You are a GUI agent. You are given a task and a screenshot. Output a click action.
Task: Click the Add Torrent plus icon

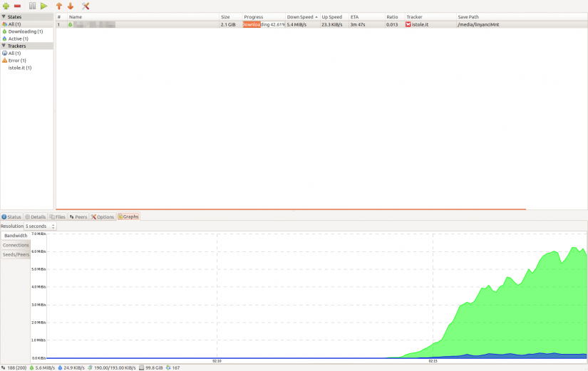[x=6, y=6]
